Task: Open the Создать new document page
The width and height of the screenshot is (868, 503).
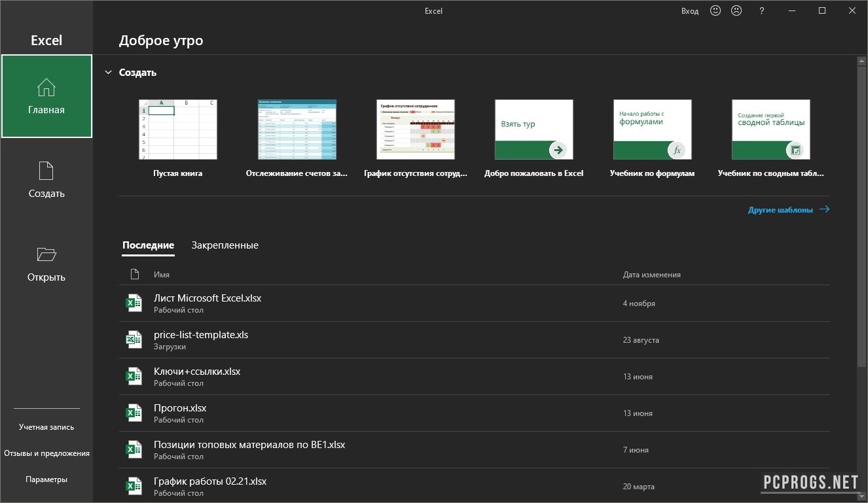Action: [x=46, y=180]
